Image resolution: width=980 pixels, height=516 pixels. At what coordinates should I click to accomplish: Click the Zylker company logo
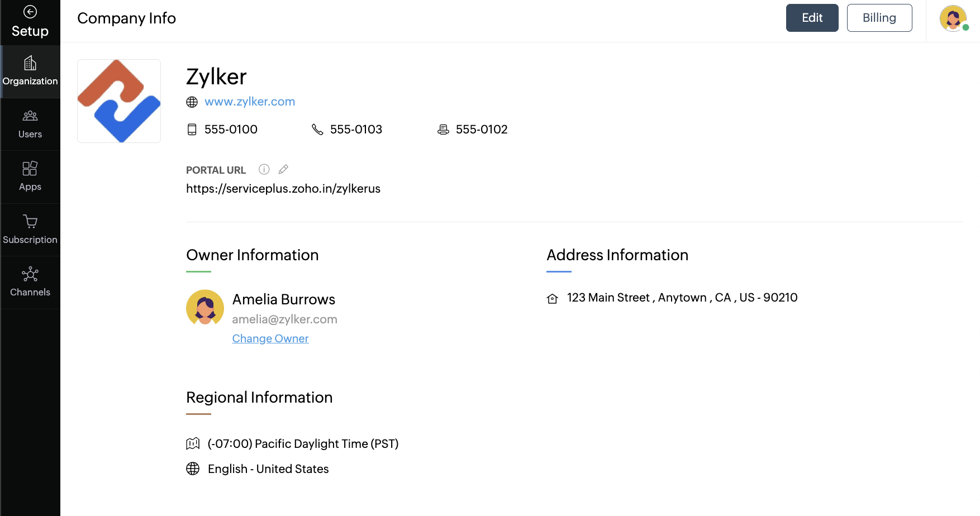[x=119, y=101]
